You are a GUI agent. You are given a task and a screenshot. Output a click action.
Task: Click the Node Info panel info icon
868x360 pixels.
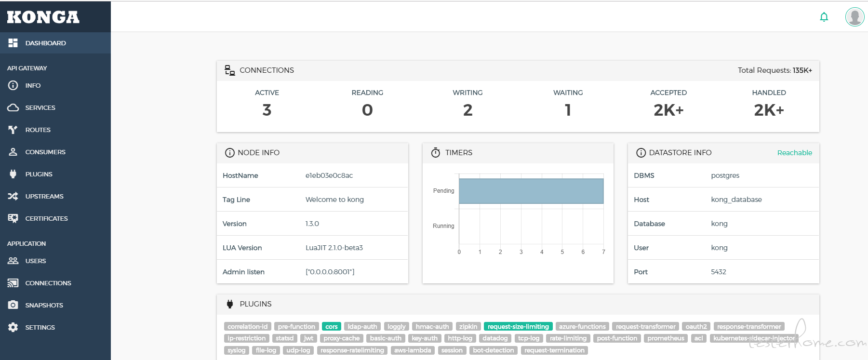pyautogui.click(x=230, y=153)
